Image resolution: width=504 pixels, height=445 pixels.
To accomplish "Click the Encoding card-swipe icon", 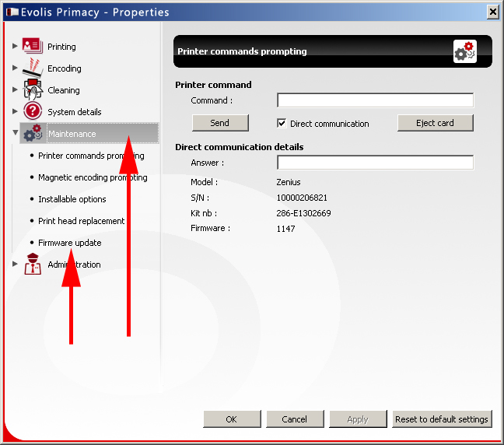I will [32, 68].
